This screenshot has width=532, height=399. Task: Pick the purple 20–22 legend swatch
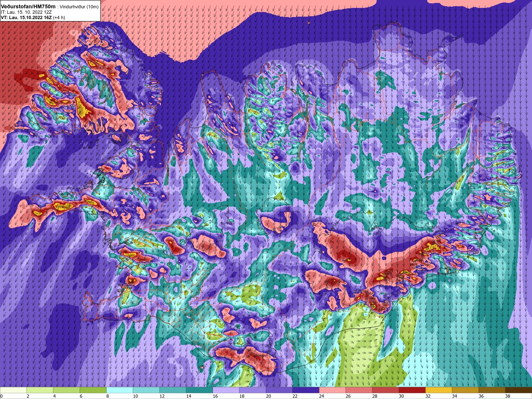279,390
